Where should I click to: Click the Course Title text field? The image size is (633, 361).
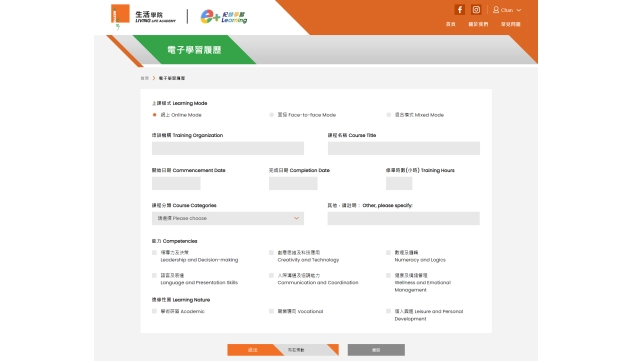click(404, 148)
